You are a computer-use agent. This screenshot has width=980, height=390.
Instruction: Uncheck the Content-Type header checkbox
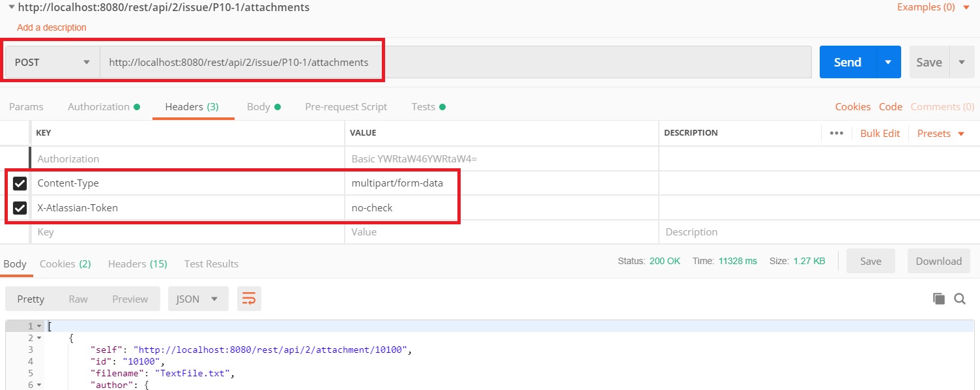pos(20,184)
